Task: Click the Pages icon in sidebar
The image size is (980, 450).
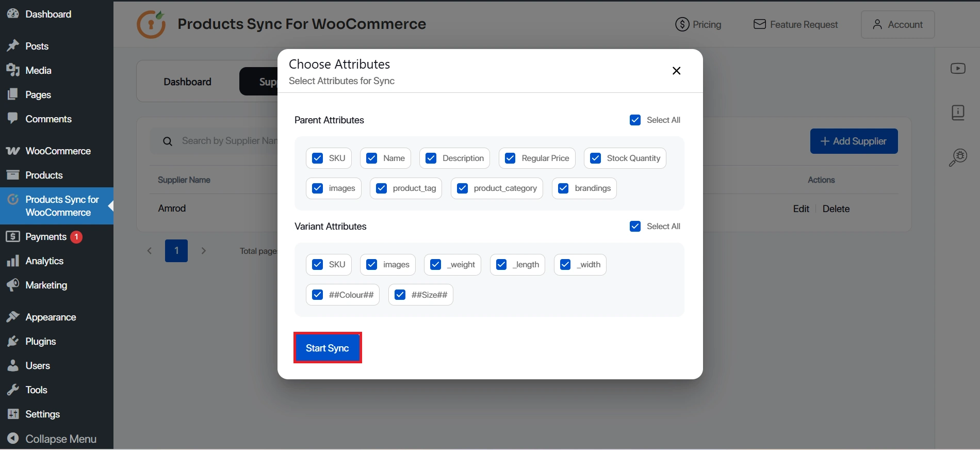Action: coord(13,94)
